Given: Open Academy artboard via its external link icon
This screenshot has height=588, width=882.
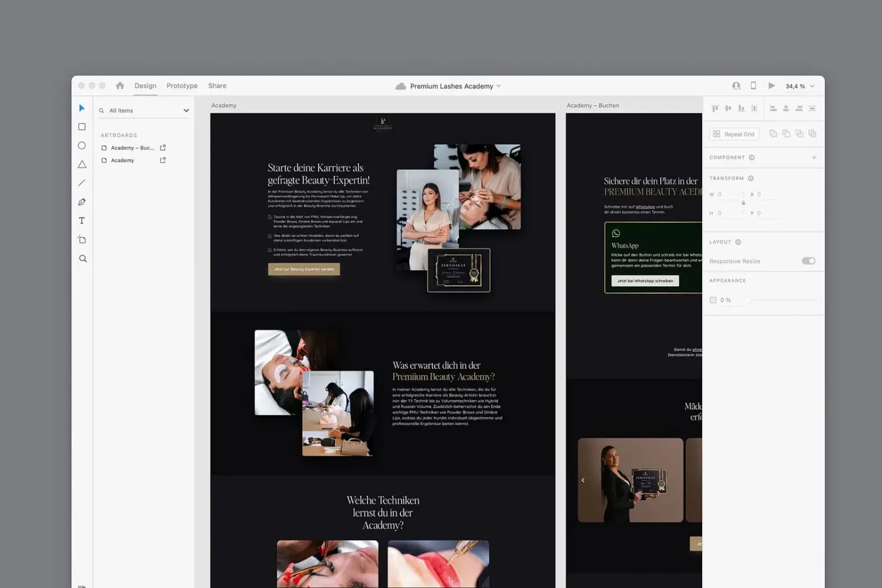Looking at the screenshot, I should pyautogui.click(x=162, y=160).
